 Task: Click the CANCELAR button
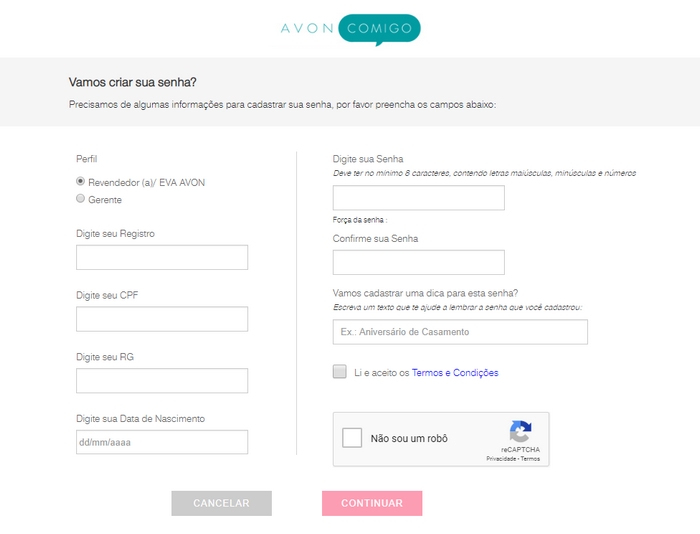tap(221, 503)
